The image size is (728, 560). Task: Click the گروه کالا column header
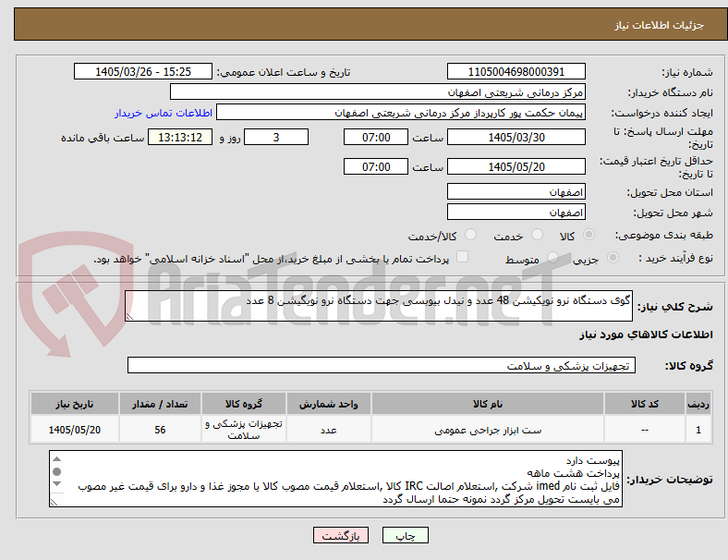pos(244,404)
